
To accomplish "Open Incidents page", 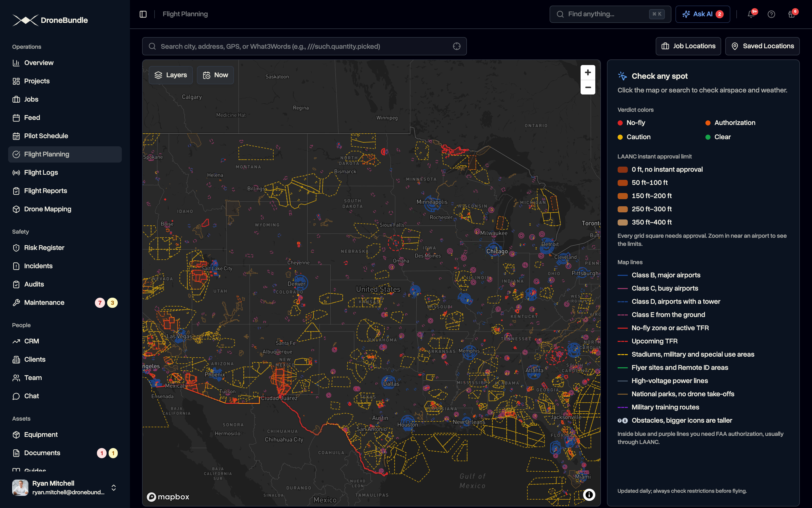I will pyautogui.click(x=65, y=266).
